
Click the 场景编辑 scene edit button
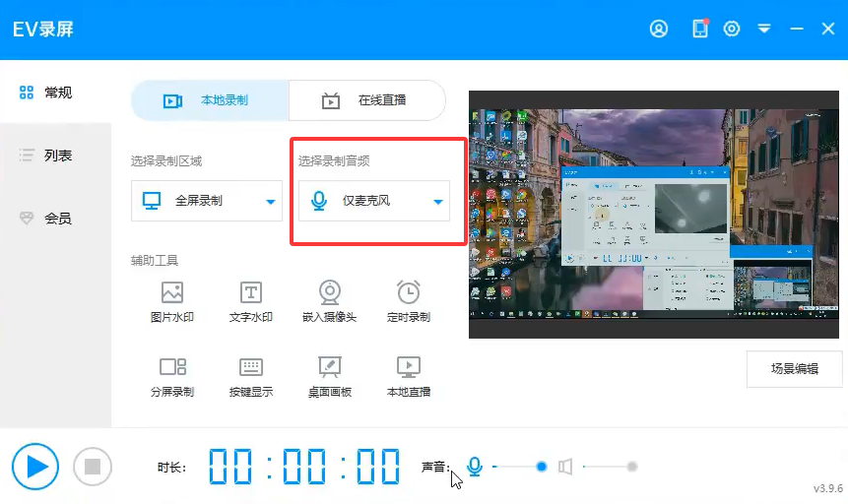(794, 369)
